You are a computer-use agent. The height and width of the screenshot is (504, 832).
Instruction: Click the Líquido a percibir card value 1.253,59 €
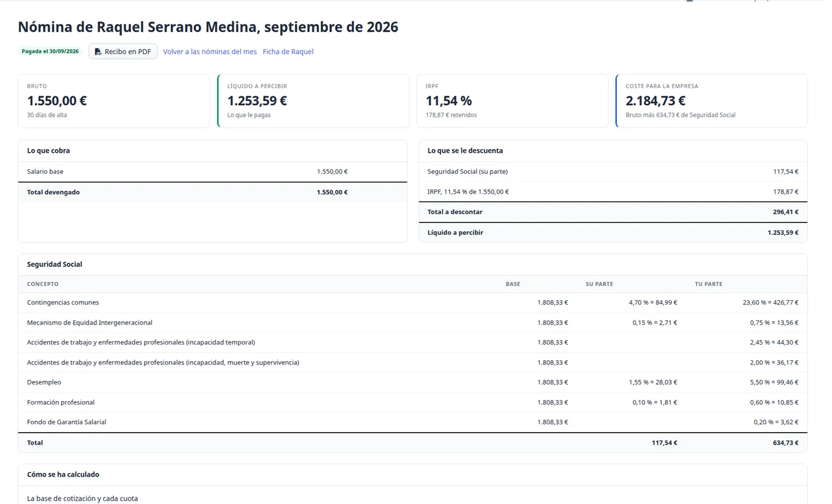(257, 101)
